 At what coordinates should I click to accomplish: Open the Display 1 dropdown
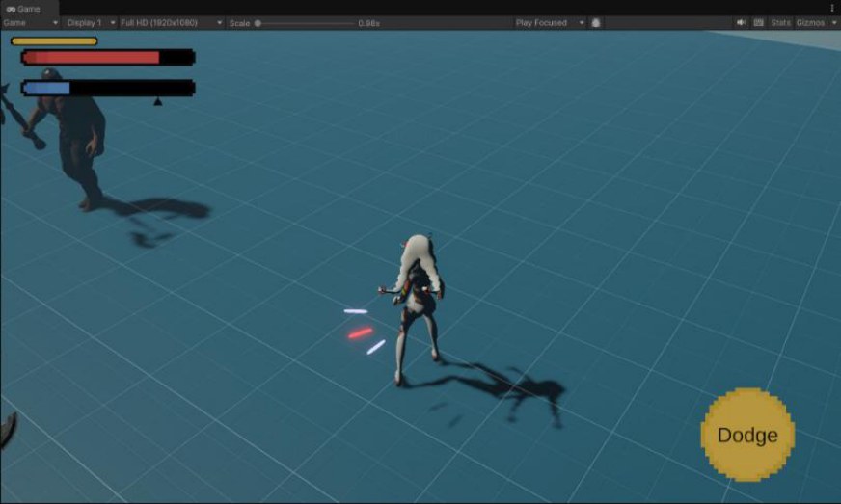[90, 23]
